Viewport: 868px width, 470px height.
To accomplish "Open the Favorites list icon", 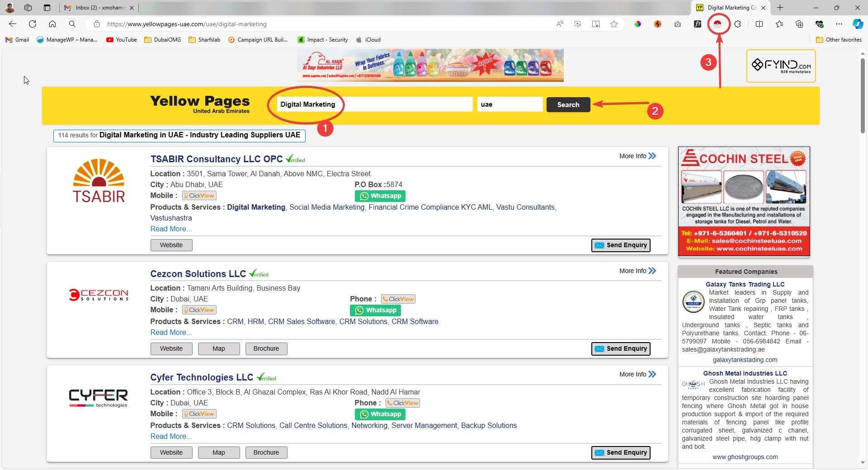I will pyautogui.click(x=779, y=24).
